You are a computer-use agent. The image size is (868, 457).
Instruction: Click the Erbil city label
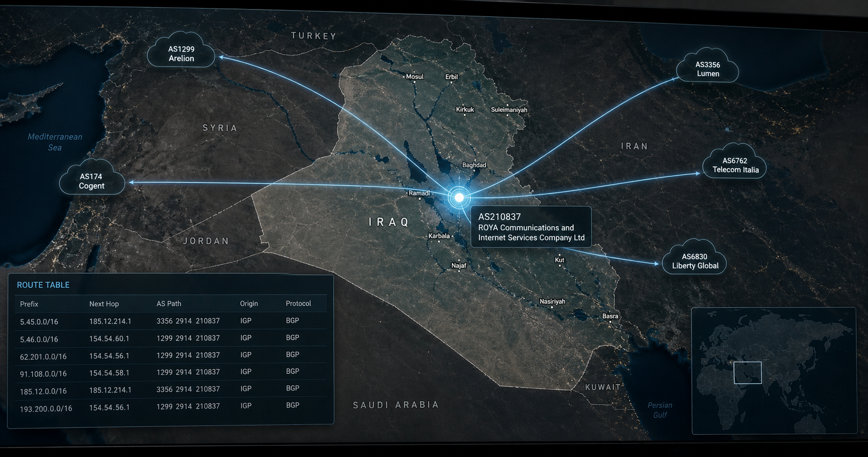451,77
